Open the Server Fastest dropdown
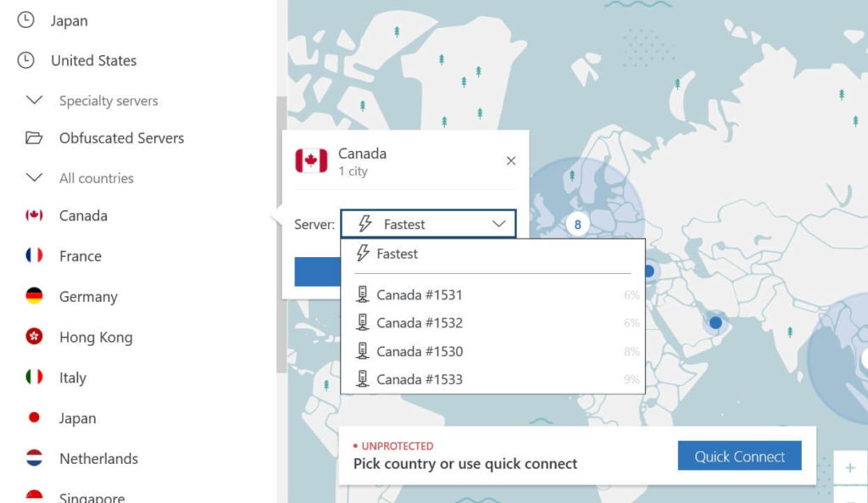868x503 pixels. (428, 224)
